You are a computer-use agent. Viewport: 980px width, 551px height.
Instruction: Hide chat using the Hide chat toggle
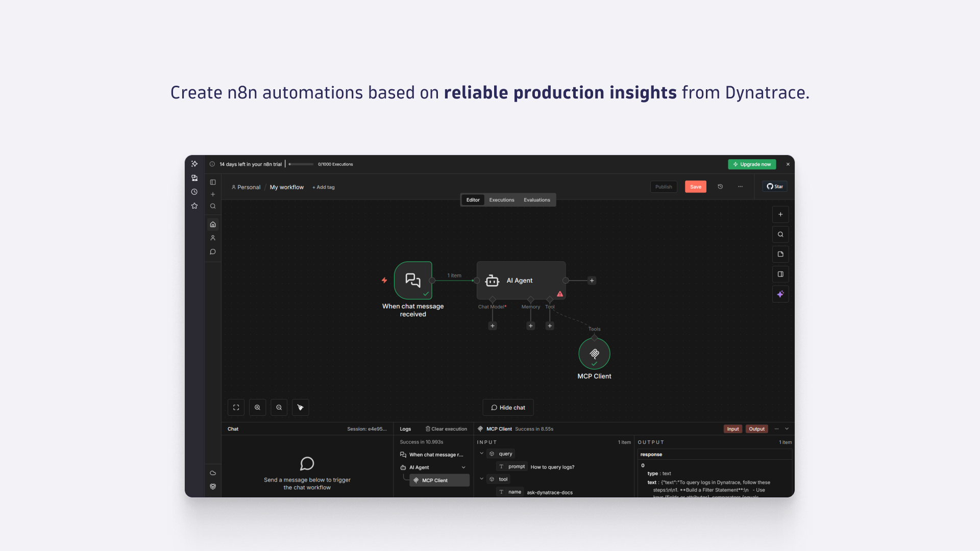click(508, 407)
